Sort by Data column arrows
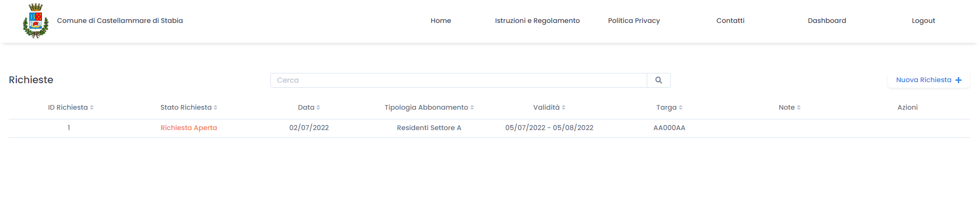This screenshot has width=980, height=201. tap(318, 108)
